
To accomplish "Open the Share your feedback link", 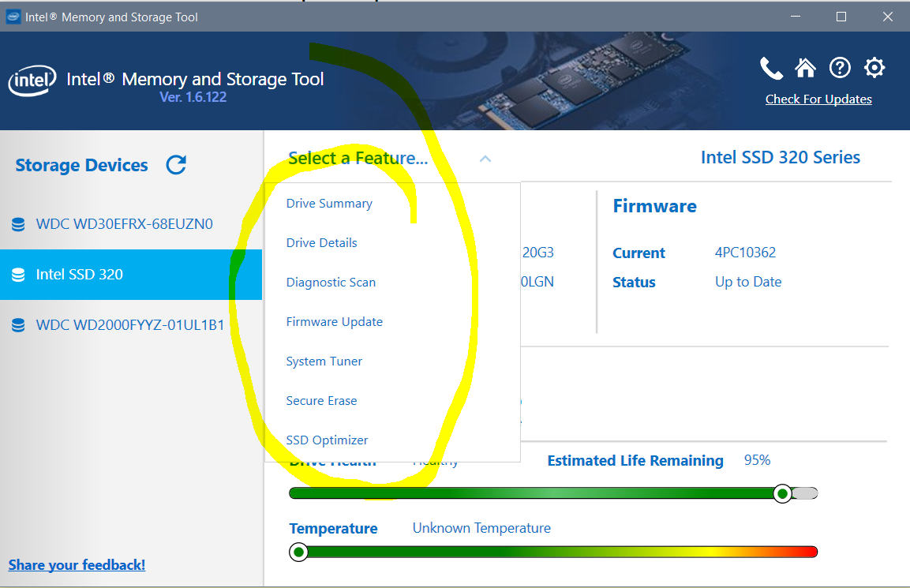I will click(77, 565).
